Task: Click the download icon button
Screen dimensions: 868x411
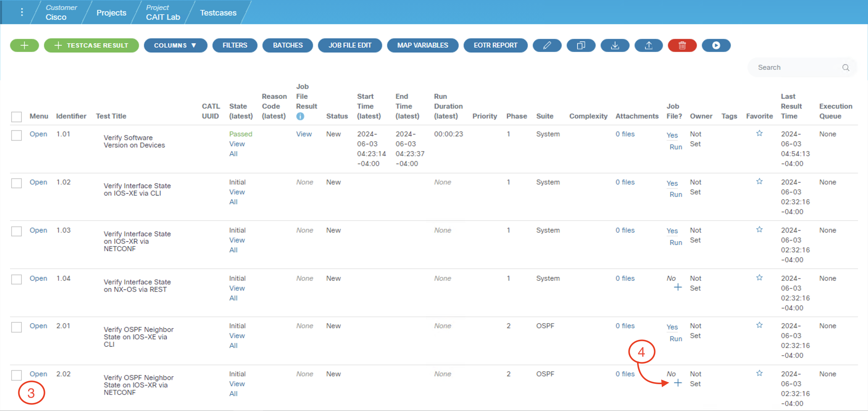Action: click(615, 45)
